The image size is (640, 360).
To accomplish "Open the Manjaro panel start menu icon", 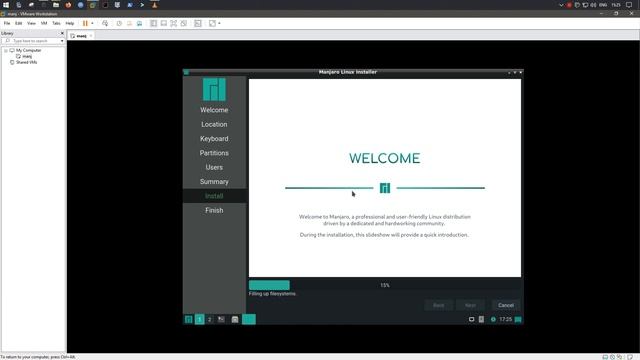I will (189, 319).
